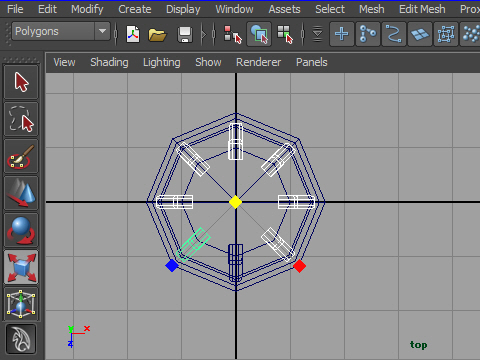
Task: Open the Display menu
Action: (183, 9)
